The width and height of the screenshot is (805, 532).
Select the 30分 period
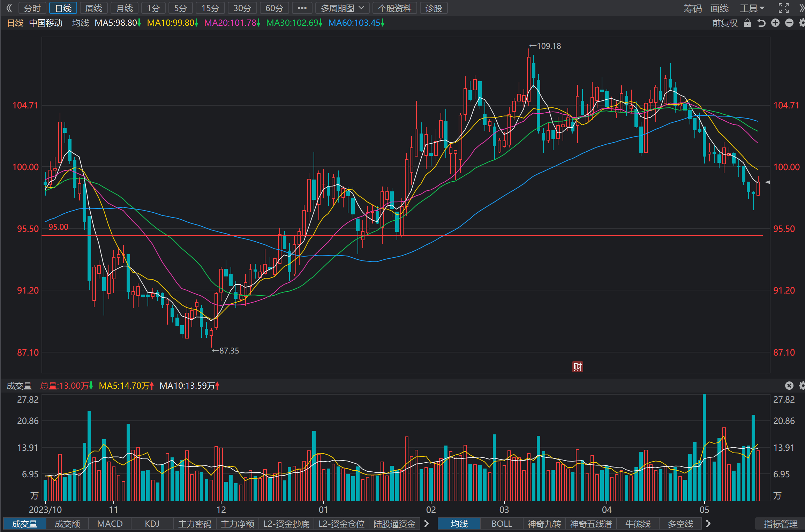(x=242, y=8)
